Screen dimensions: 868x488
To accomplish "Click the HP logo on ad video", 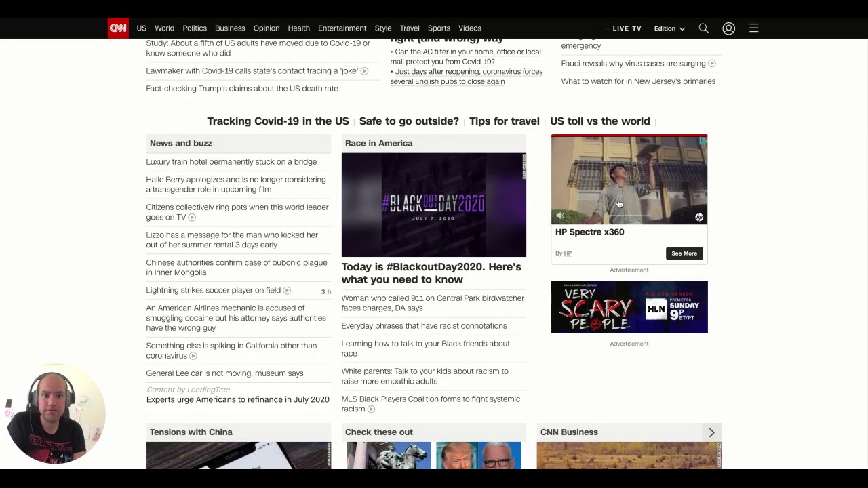I will click(x=699, y=217).
